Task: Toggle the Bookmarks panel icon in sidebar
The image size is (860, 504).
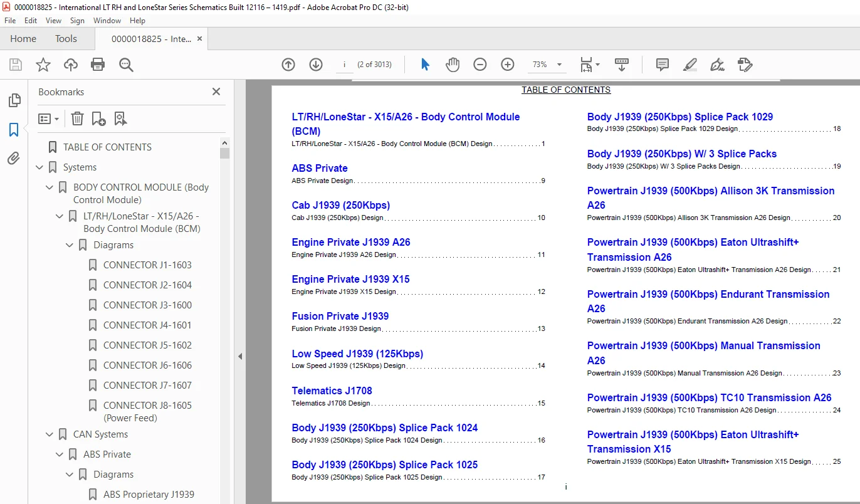Action: point(14,130)
